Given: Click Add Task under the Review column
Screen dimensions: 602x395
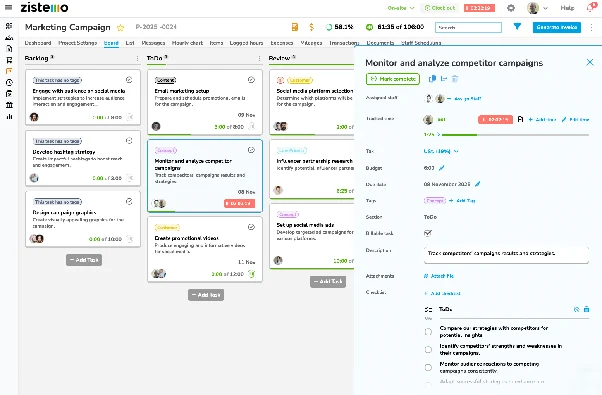Looking at the screenshot, I should click(x=328, y=281).
